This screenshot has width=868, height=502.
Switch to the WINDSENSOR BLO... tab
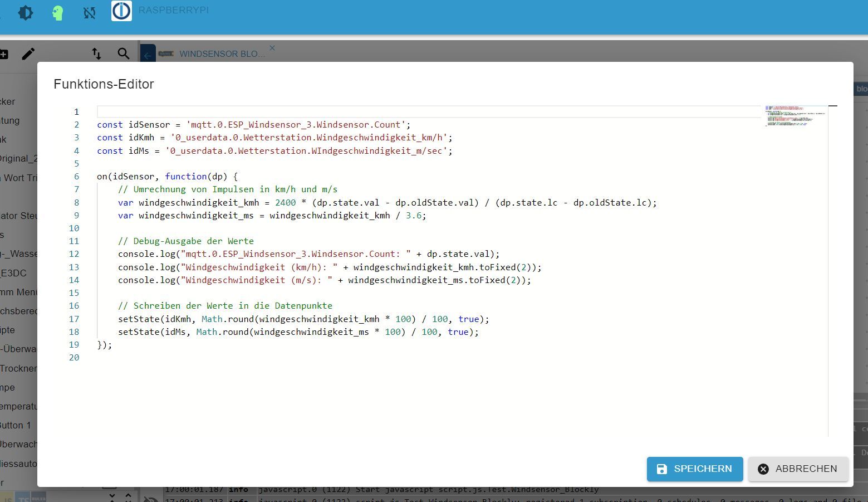[x=222, y=54]
